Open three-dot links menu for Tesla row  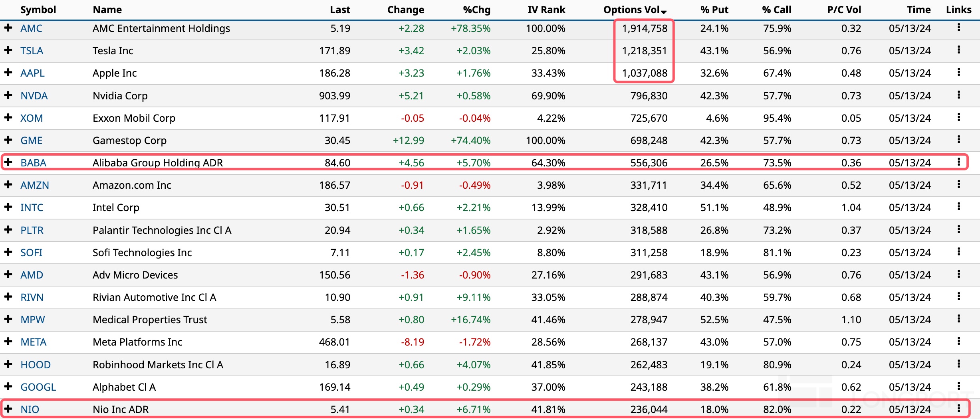tap(958, 50)
